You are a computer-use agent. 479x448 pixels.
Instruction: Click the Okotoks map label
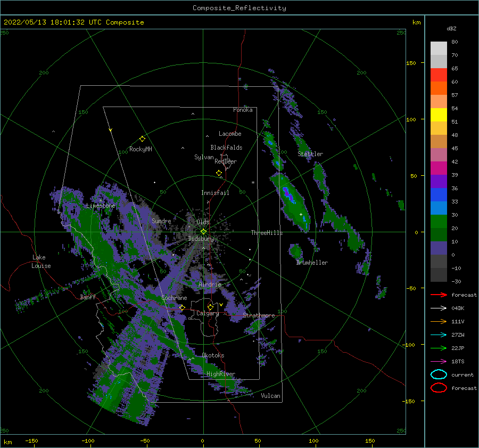click(213, 355)
